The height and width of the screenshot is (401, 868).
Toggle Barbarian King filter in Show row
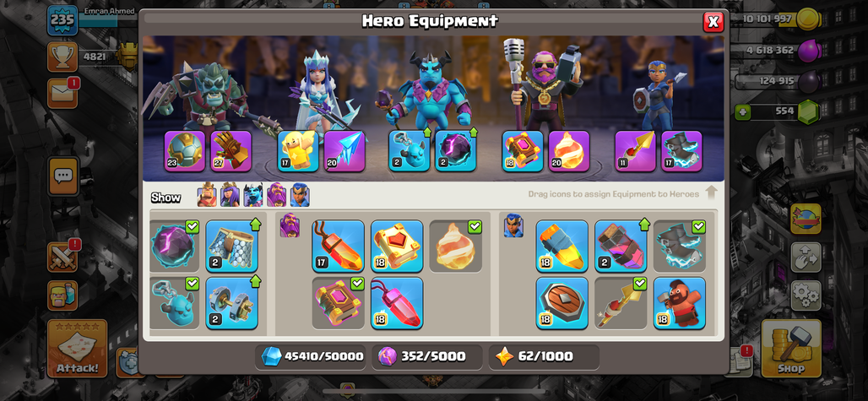[207, 195]
